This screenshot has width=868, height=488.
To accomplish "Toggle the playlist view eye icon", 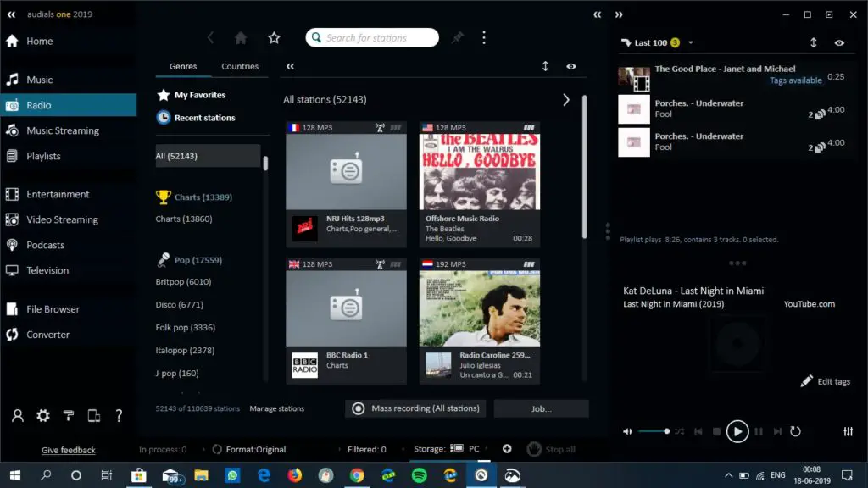I will coord(839,42).
